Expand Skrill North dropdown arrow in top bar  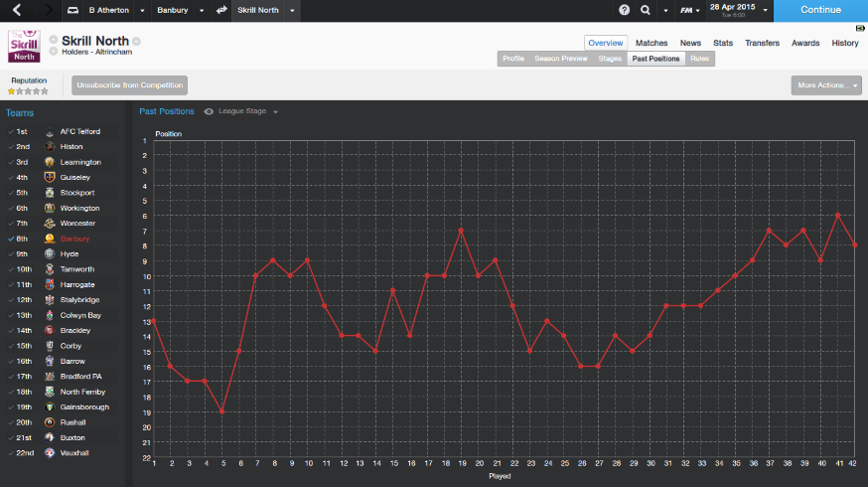(292, 11)
